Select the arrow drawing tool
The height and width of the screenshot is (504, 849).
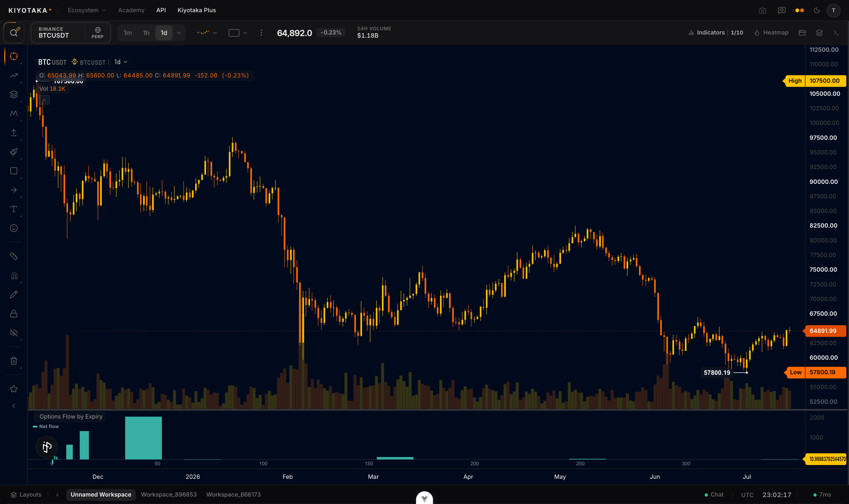click(x=14, y=190)
